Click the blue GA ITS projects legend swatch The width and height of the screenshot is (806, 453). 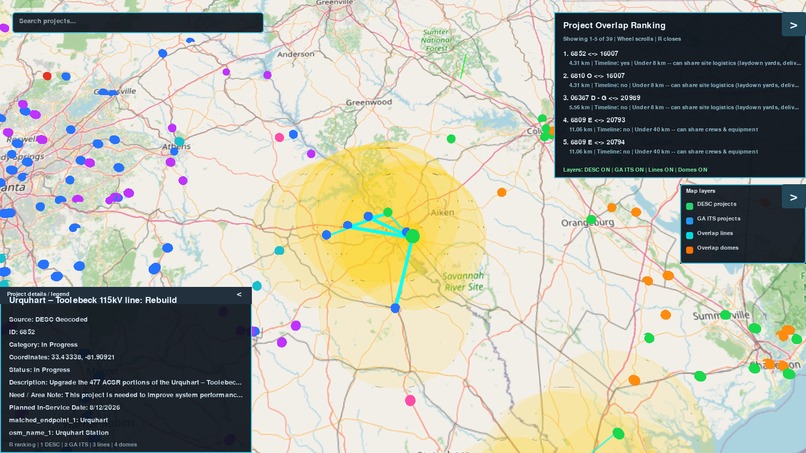click(x=689, y=220)
